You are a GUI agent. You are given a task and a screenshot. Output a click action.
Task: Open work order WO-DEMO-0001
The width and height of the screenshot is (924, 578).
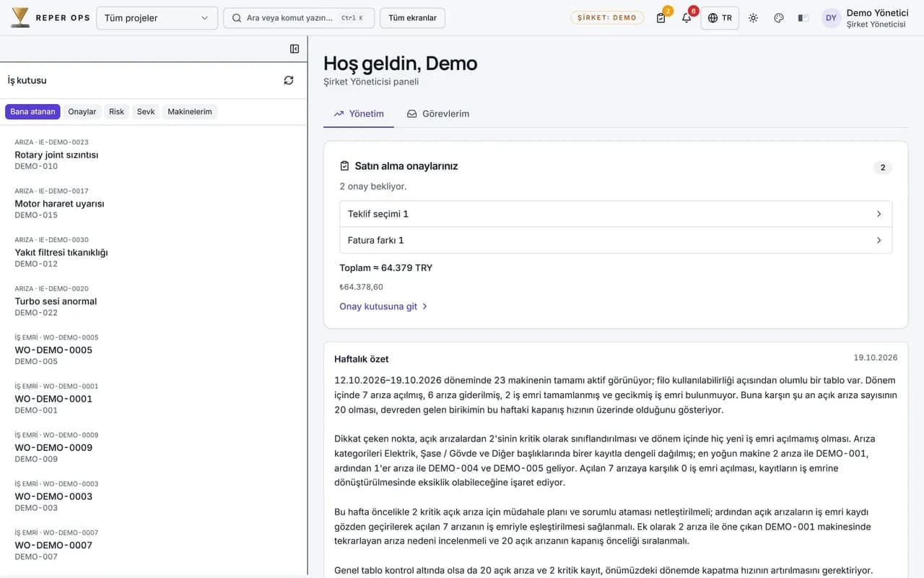click(x=154, y=398)
